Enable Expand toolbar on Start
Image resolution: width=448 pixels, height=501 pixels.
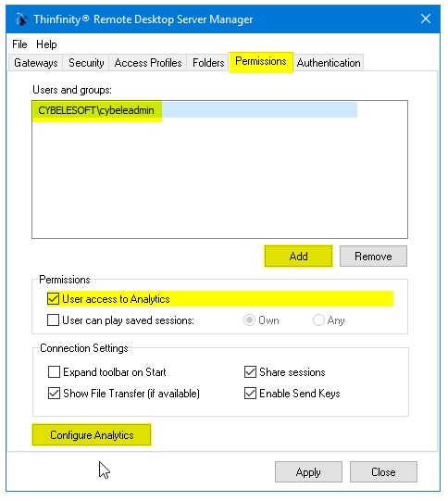click(54, 372)
